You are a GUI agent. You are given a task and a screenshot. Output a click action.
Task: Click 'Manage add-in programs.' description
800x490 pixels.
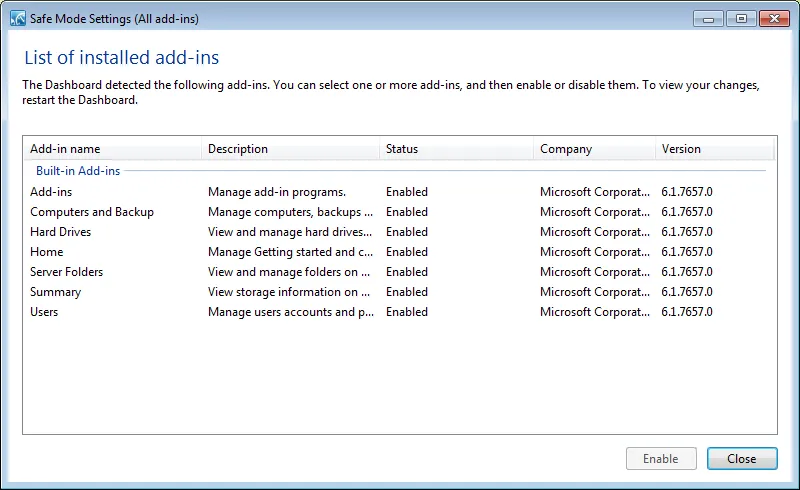(x=277, y=192)
